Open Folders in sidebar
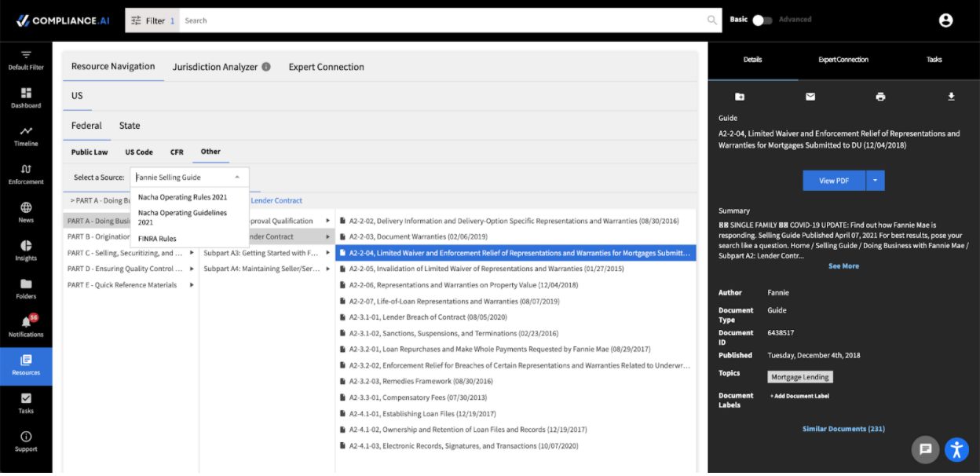Screen dimensions: 980x476 click(26, 289)
